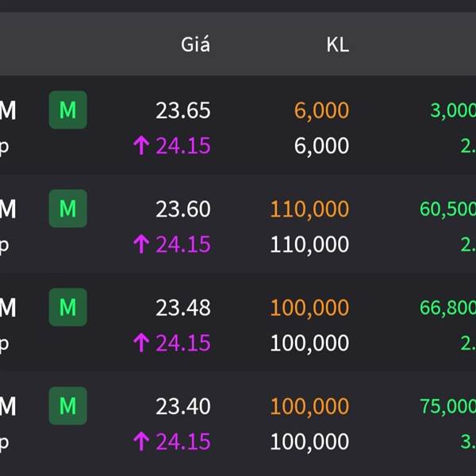Click the green value 60,500
Viewport: 476px width, 476px height.
point(448,209)
